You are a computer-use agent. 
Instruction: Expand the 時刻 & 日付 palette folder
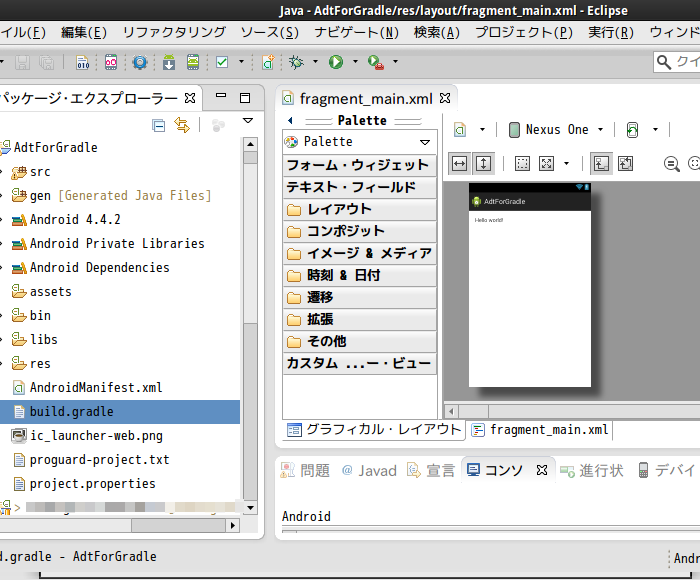pos(359,275)
